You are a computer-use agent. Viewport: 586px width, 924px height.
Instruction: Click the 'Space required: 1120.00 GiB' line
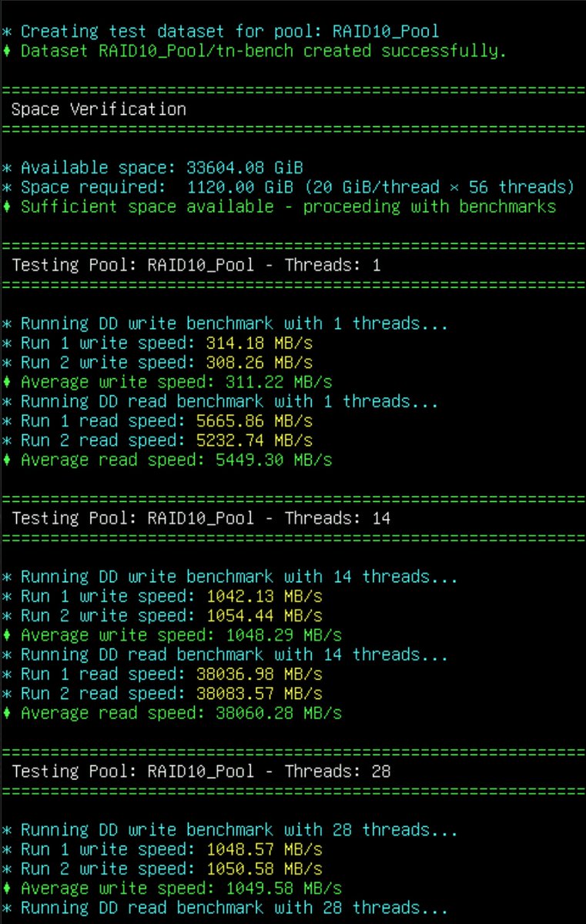(289, 187)
